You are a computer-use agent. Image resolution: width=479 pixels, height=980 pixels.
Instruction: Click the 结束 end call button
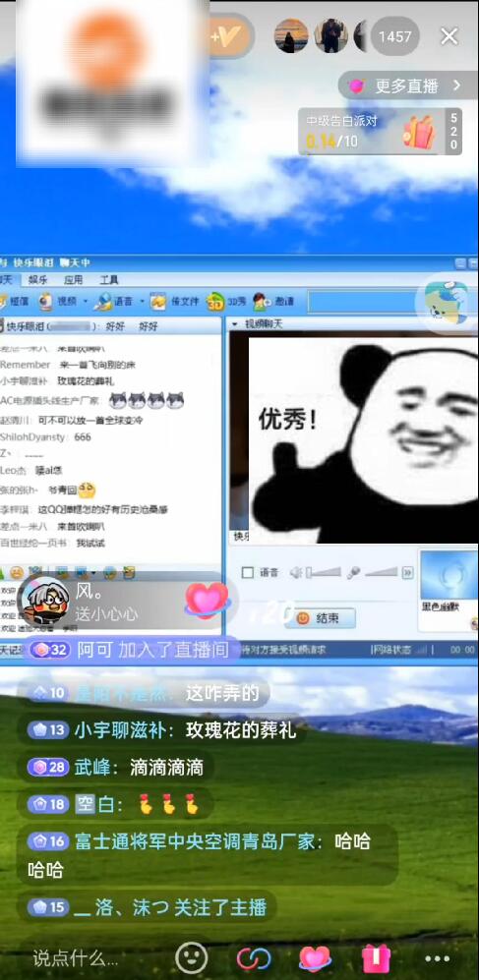(x=321, y=618)
